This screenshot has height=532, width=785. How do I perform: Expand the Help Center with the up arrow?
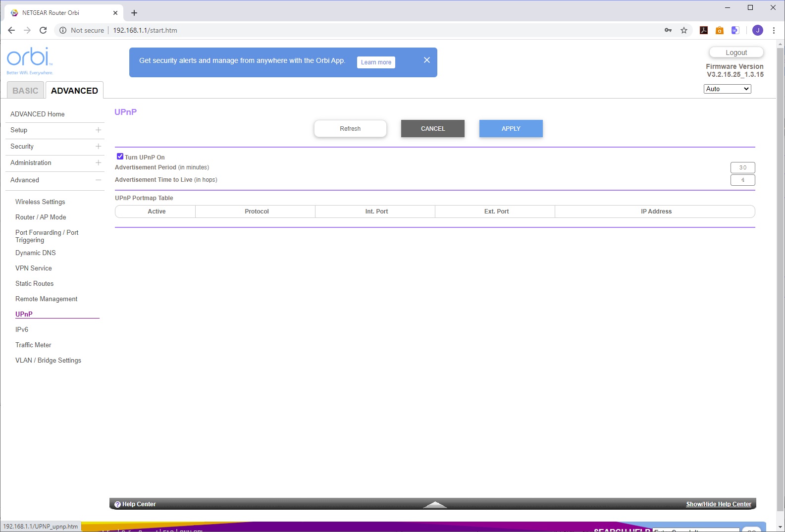[435, 504]
